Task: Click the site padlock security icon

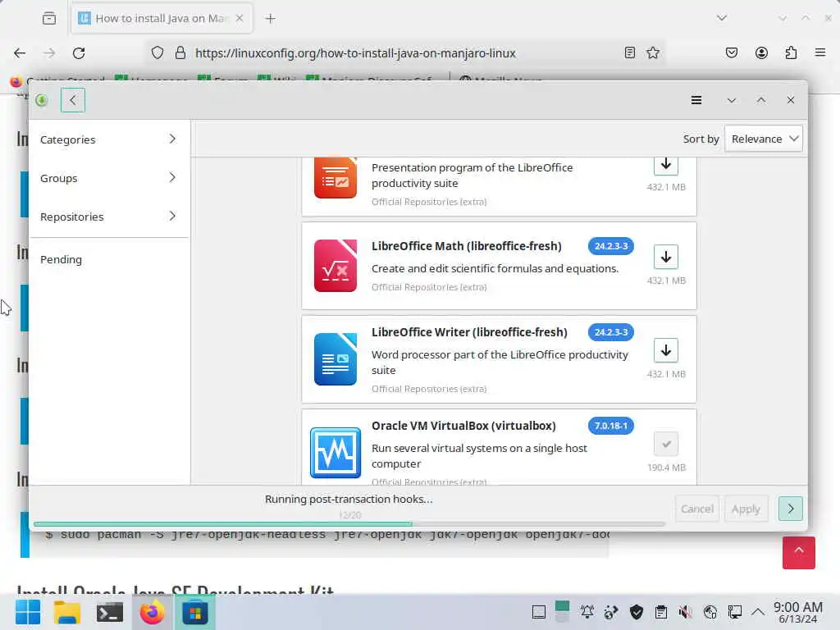Action: tap(180, 52)
